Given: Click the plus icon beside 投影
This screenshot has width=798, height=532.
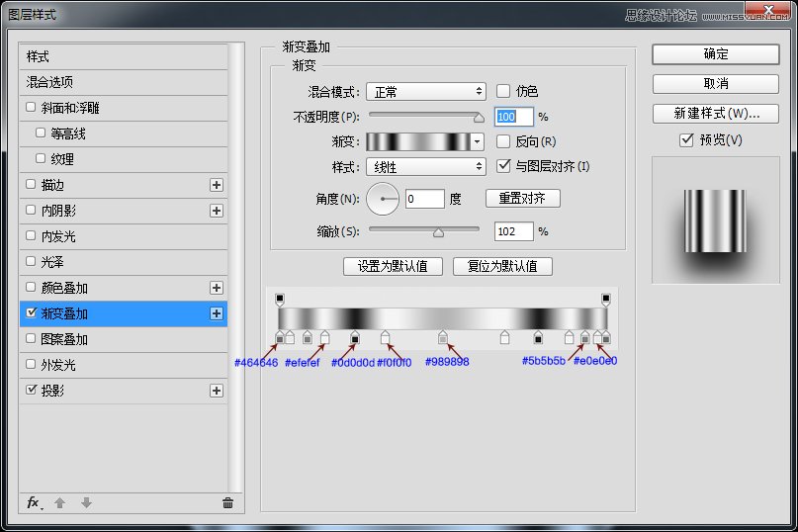Looking at the screenshot, I should tap(217, 391).
